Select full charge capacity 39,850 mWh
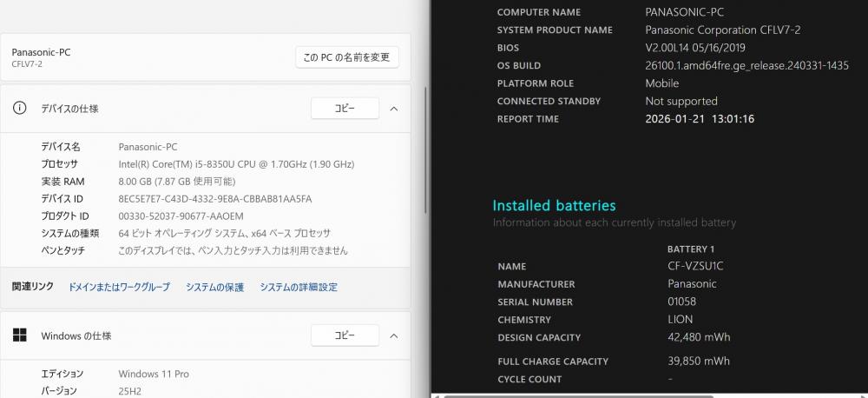The height and width of the screenshot is (398, 868). (x=699, y=361)
